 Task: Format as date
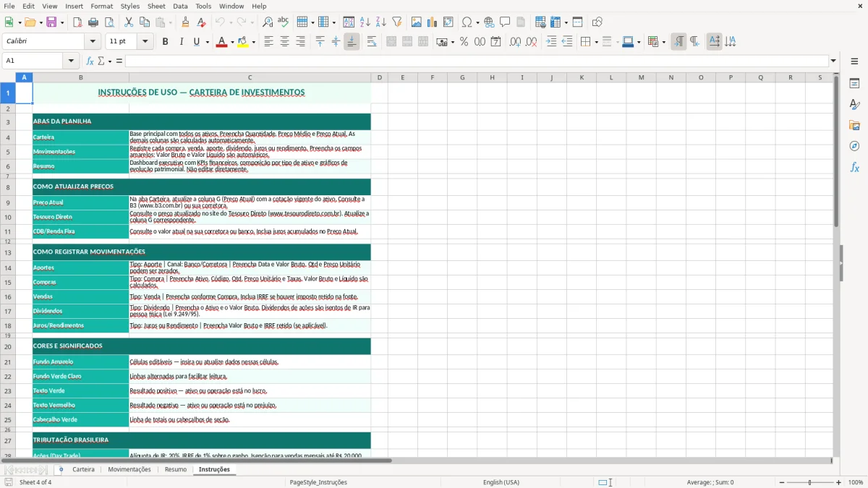coord(495,42)
